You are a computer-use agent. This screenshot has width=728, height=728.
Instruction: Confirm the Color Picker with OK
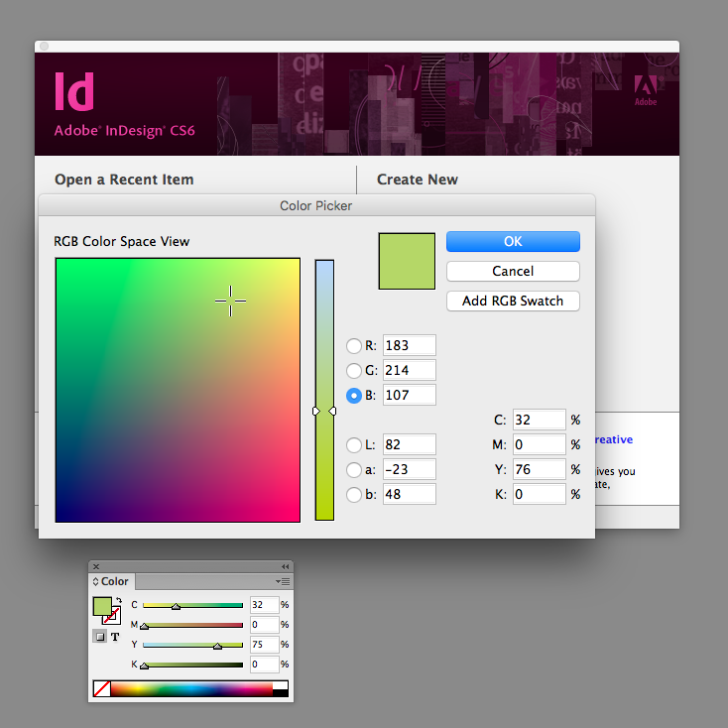513,241
